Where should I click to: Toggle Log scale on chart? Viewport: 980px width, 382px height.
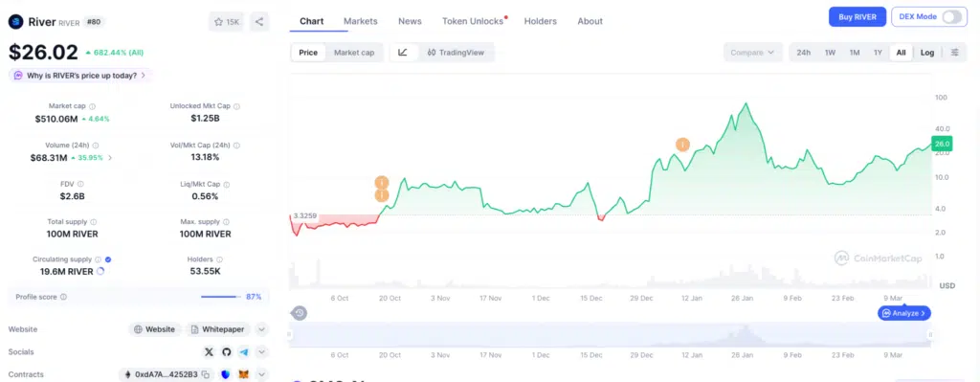[x=927, y=53]
